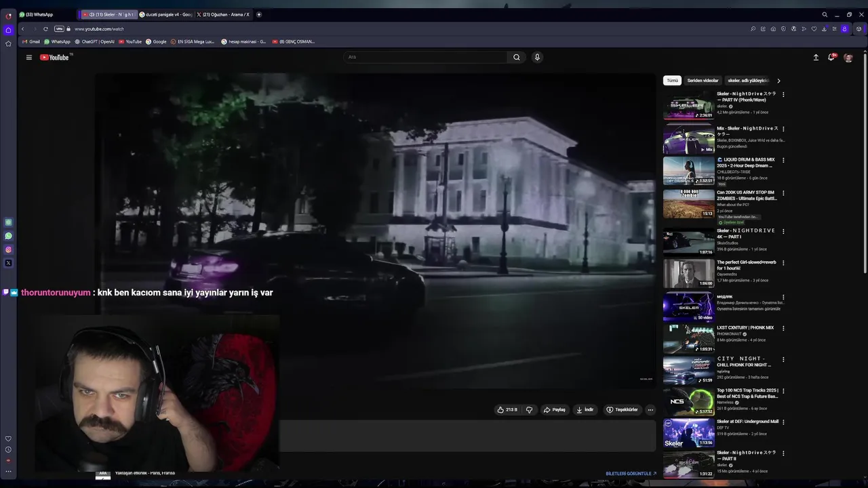Open Skeler NightDrive PART IV thumbnail

pyautogui.click(x=688, y=105)
